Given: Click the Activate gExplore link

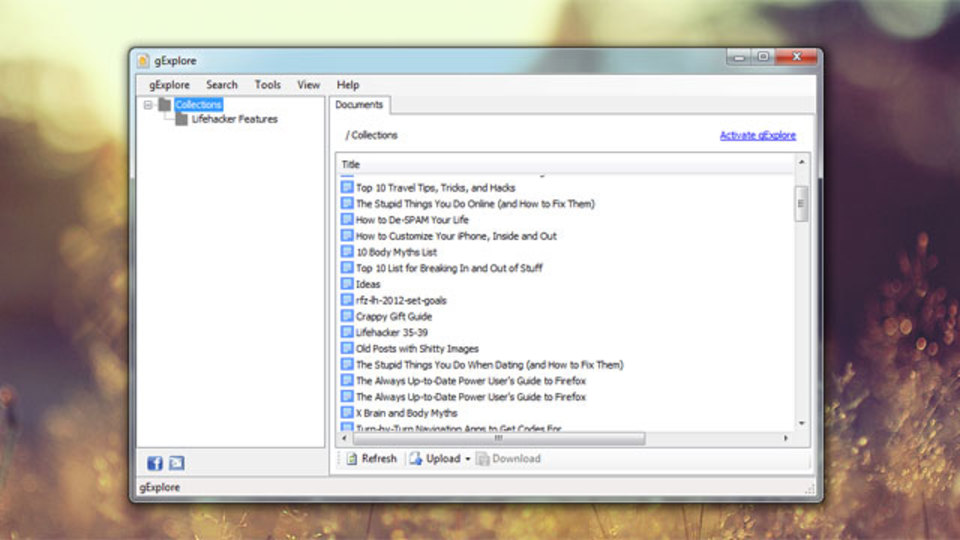Looking at the screenshot, I should [758, 135].
